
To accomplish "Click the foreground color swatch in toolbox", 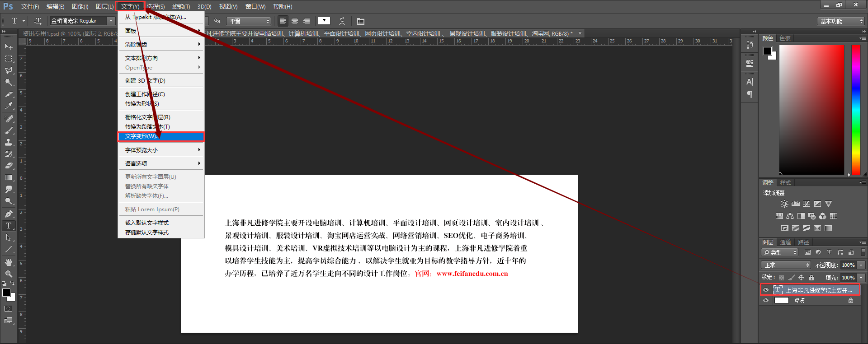I will point(6,293).
